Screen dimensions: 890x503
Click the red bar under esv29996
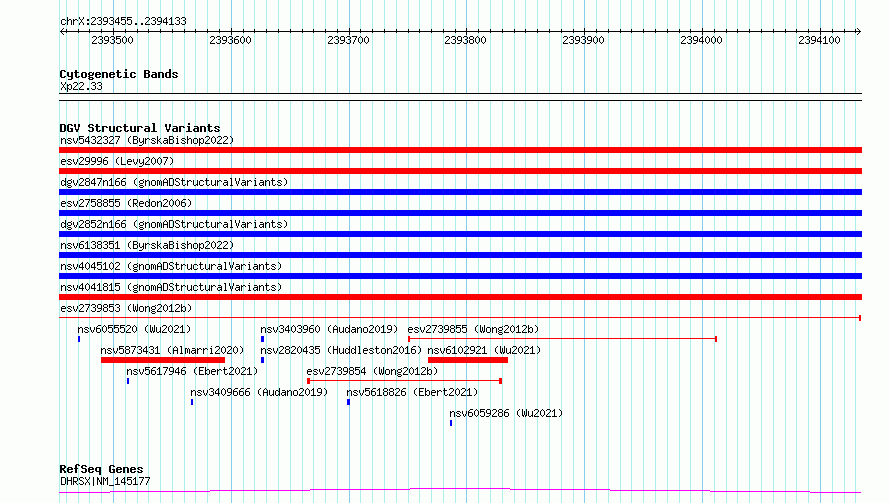point(460,171)
